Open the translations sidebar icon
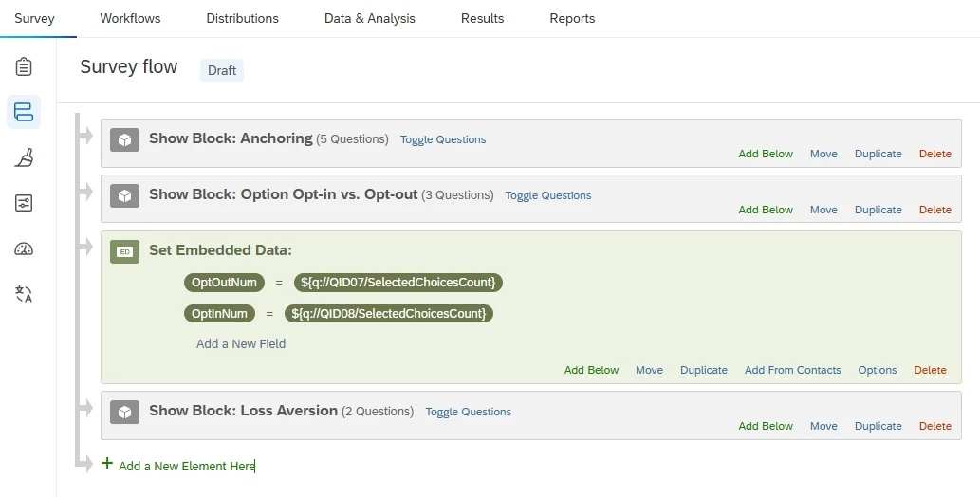The width and height of the screenshot is (980, 497). (24, 294)
